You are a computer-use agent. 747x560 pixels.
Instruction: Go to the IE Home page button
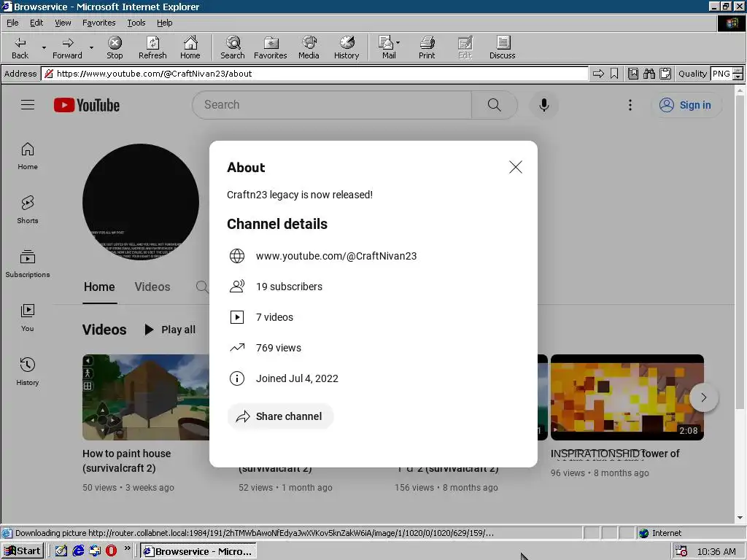(x=190, y=47)
